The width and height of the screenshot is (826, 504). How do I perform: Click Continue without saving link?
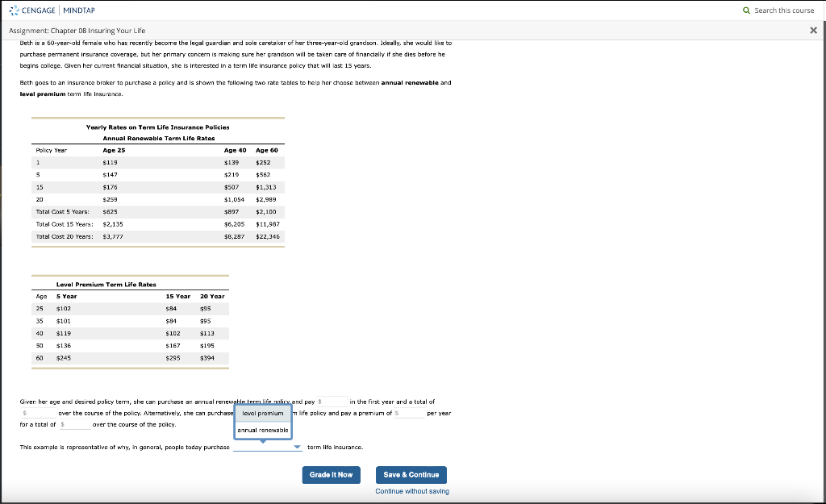point(412,491)
